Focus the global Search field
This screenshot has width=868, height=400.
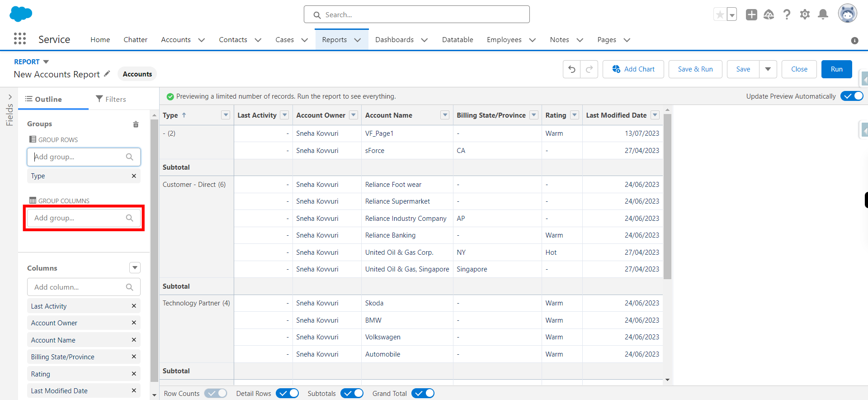coord(417,14)
